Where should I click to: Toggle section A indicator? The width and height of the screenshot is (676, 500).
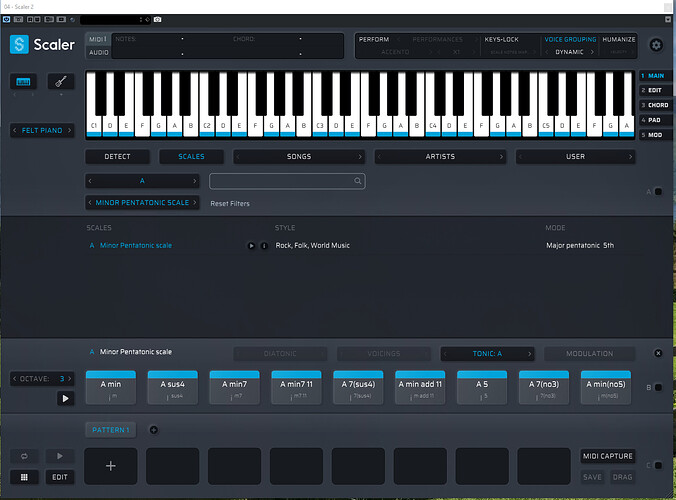(658, 191)
